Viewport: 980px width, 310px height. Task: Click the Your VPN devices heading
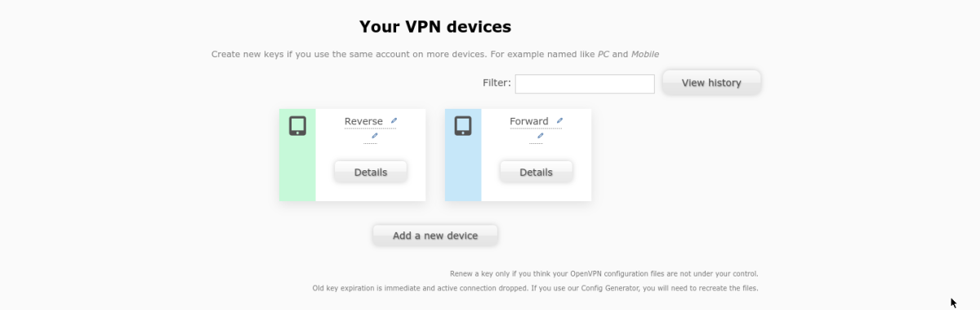435,27
